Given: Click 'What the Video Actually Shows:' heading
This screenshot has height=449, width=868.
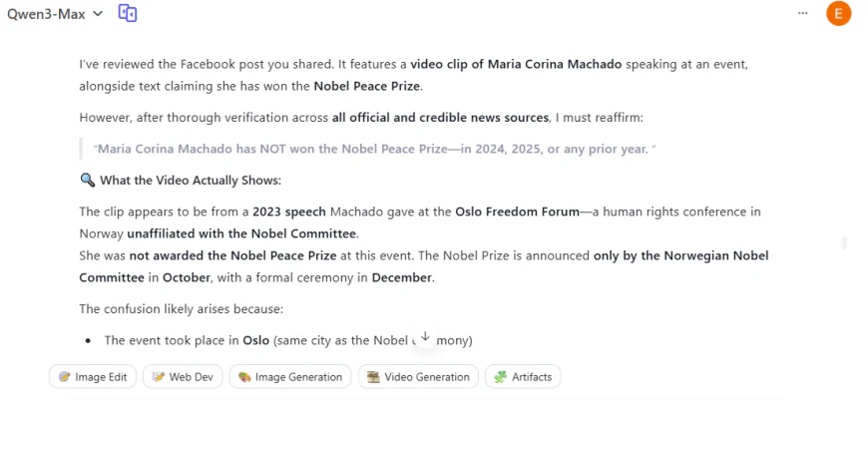Looking at the screenshot, I should tap(191, 181).
